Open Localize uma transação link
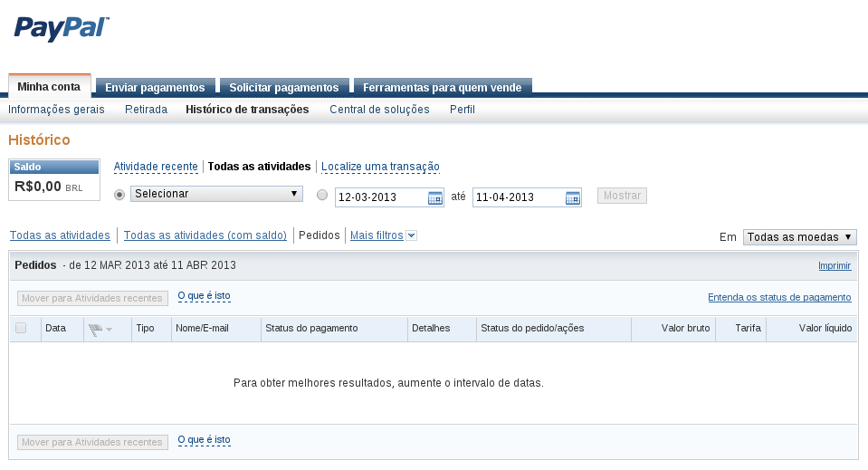 coord(380,167)
